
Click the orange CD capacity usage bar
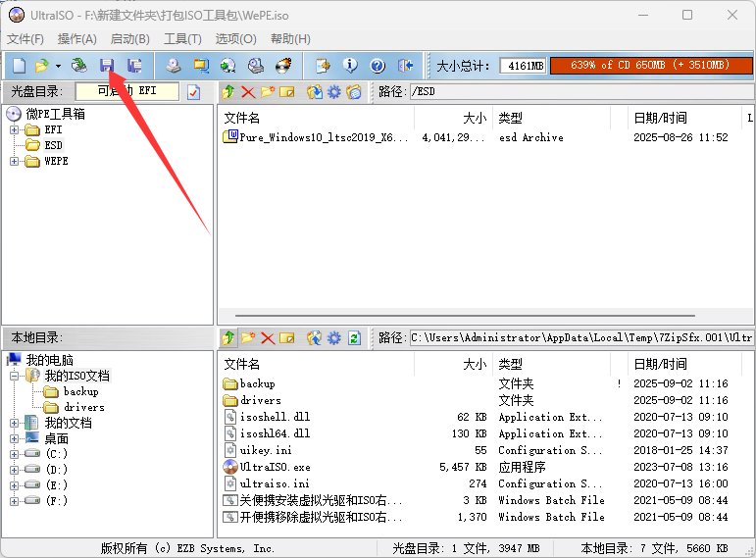pyautogui.click(x=649, y=66)
